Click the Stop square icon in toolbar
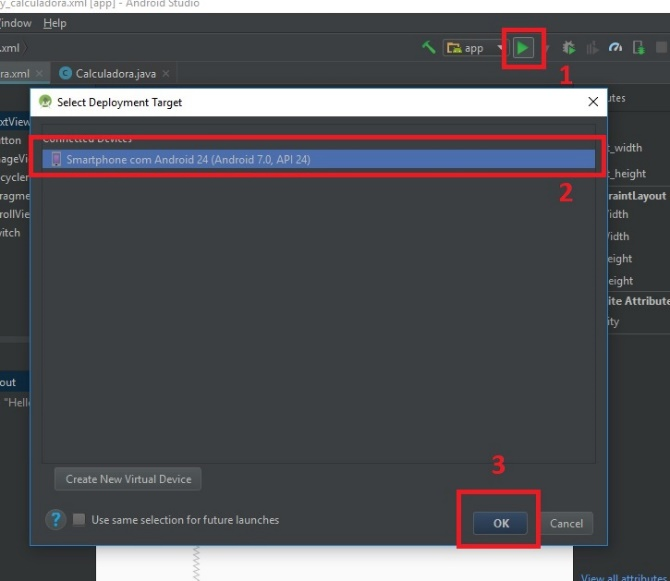This screenshot has width=670, height=581. [x=662, y=47]
